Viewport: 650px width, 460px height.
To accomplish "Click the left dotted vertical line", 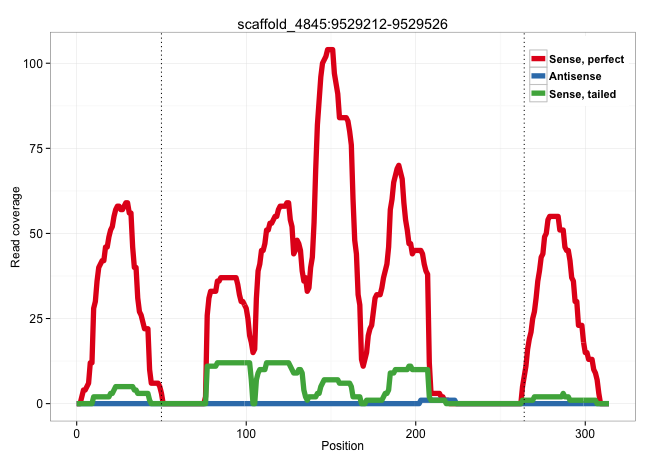I will (x=162, y=200).
